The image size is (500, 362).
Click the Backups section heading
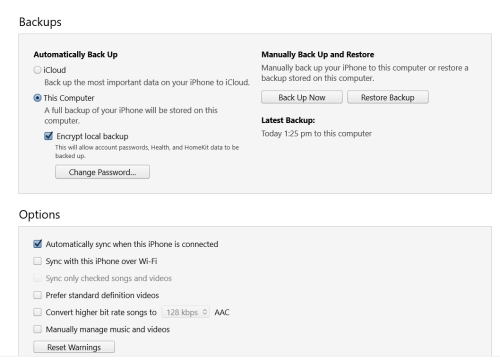coord(40,22)
